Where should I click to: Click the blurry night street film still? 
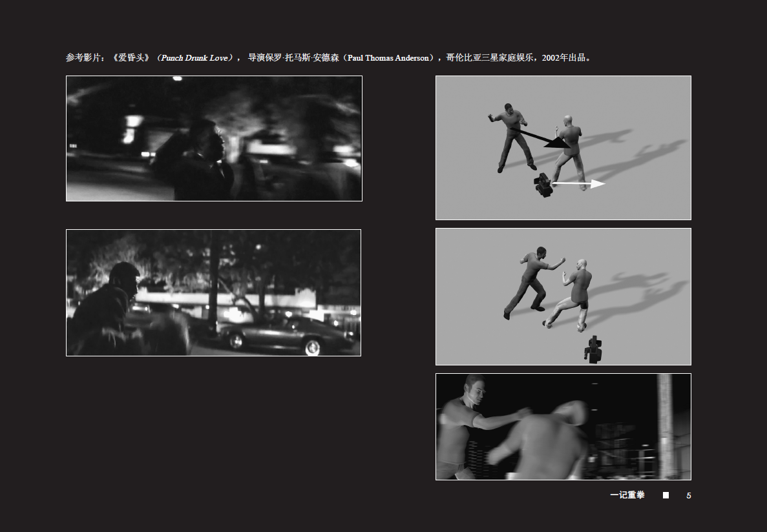215,138
